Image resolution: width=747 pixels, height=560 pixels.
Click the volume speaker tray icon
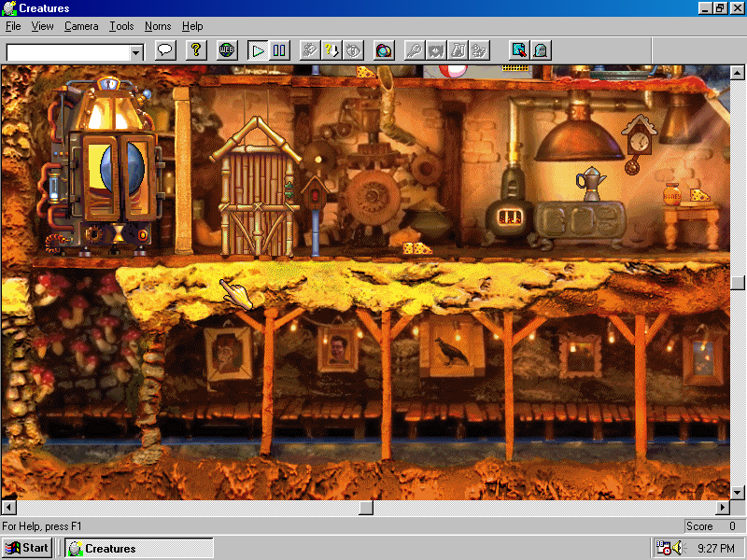677,548
